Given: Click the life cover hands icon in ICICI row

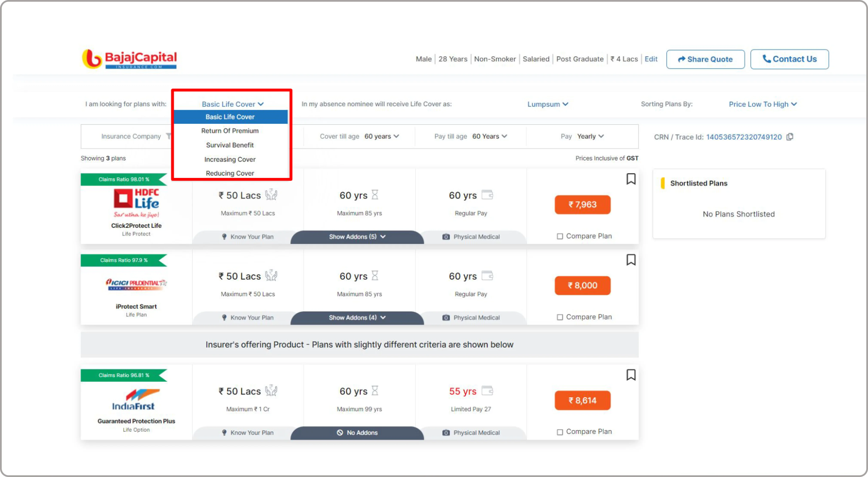Looking at the screenshot, I should [271, 275].
